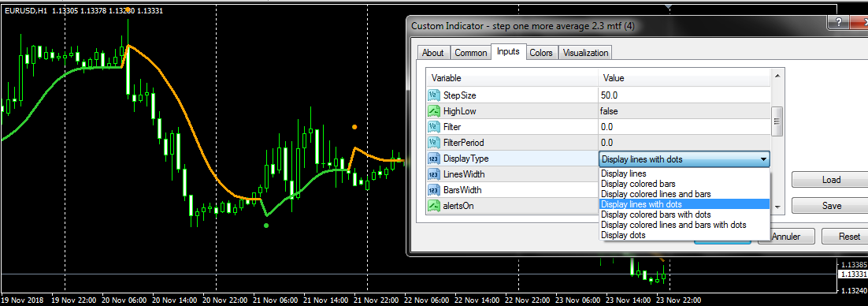Click the Load button
This screenshot has height=306, width=868.
[x=831, y=180]
